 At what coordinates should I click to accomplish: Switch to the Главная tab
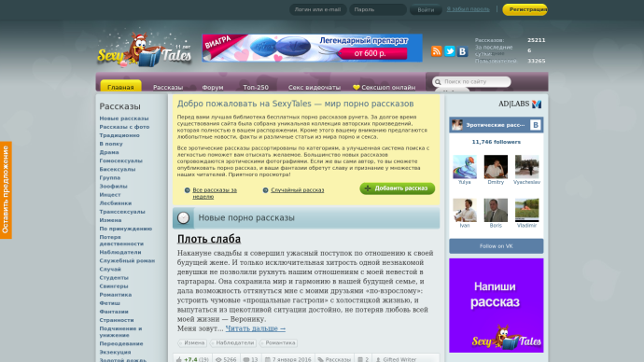tap(120, 86)
